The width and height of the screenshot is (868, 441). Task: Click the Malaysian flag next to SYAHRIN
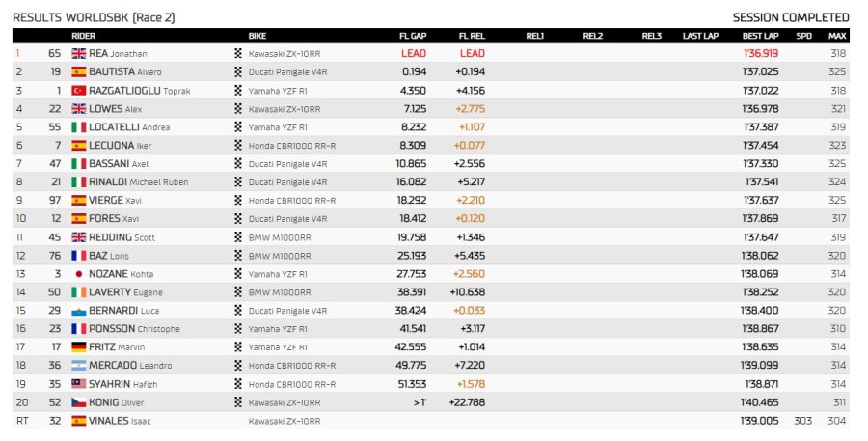79,384
